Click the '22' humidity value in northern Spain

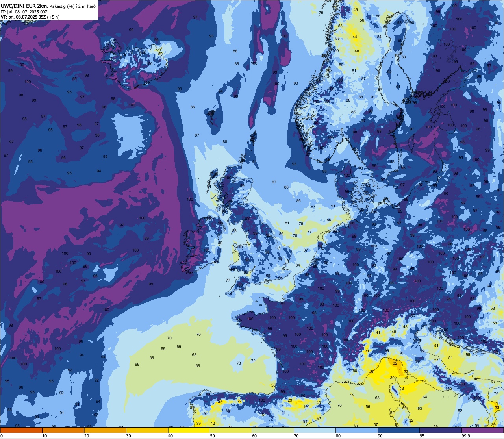click(x=239, y=401)
